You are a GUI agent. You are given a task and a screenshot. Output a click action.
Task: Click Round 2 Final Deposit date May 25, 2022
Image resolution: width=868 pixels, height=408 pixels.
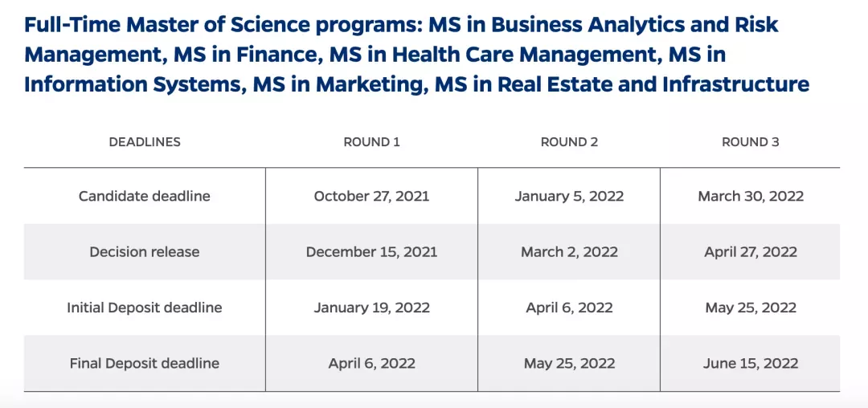(569, 364)
